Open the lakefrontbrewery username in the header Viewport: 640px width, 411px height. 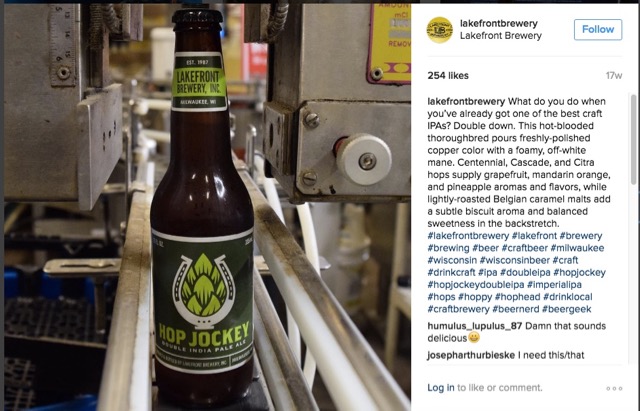pos(499,23)
